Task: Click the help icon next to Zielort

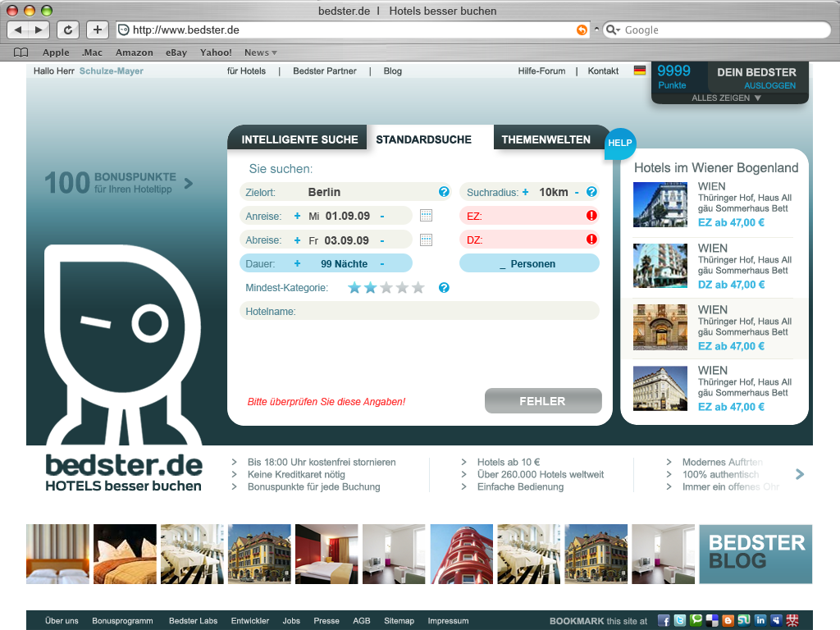Action: coord(444,191)
